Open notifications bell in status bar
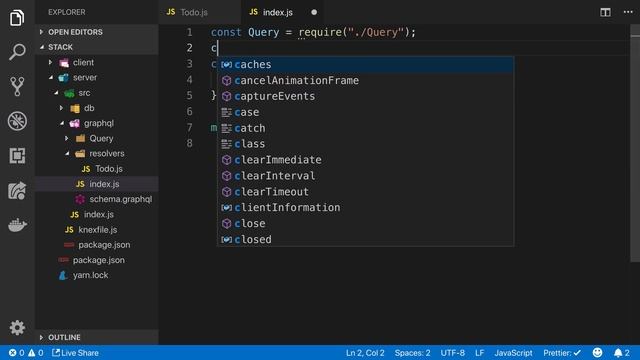 (x=622, y=353)
